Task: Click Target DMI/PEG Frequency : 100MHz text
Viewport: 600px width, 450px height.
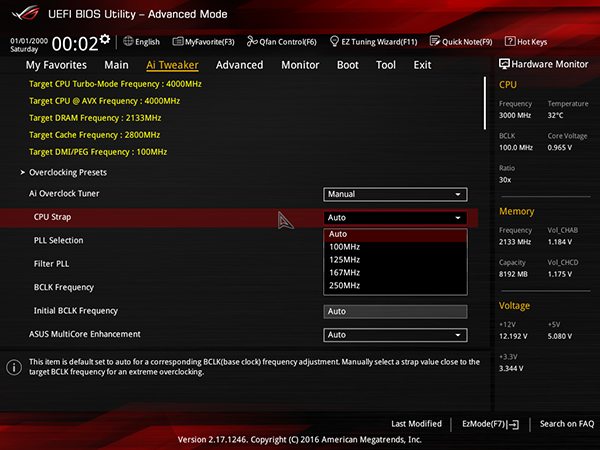Action: click(98, 152)
